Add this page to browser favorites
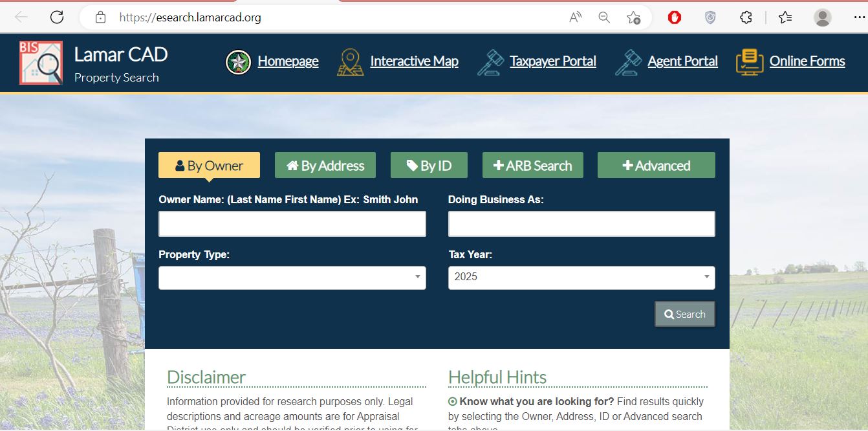The image size is (868, 431). point(633,17)
